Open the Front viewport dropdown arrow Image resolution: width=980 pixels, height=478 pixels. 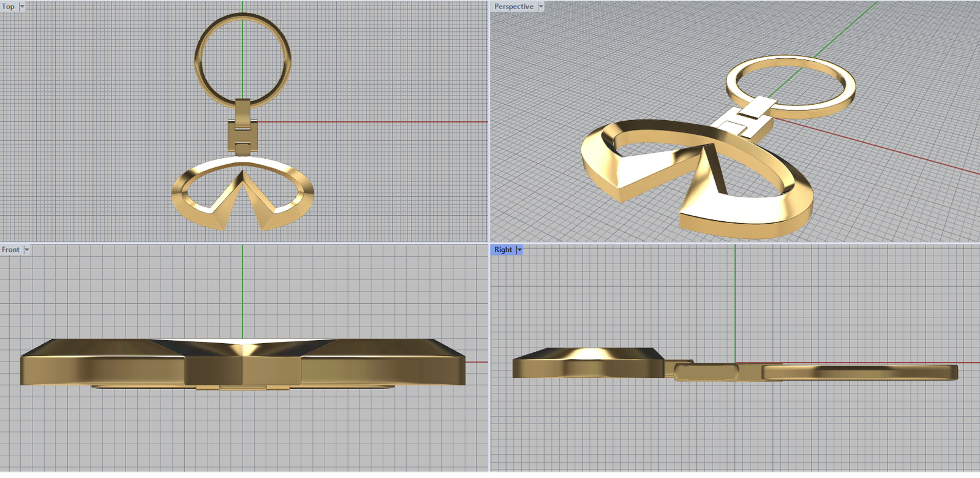coord(26,250)
